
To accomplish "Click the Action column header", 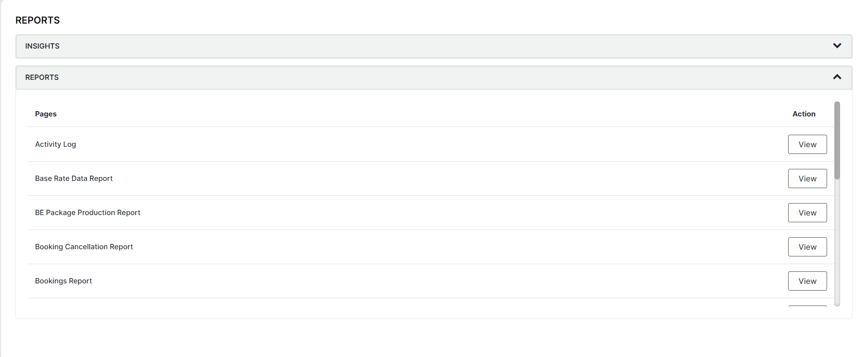I will tap(804, 114).
